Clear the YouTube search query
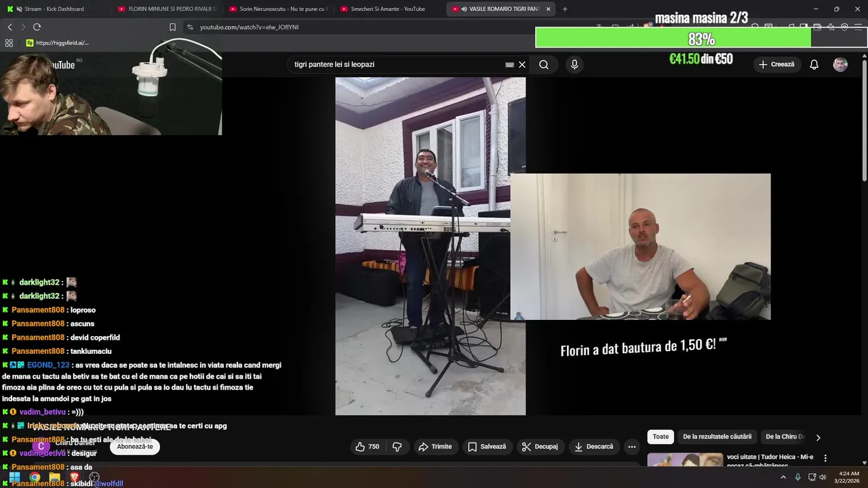Screen dimensions: 868x488 tap(522, 64)
